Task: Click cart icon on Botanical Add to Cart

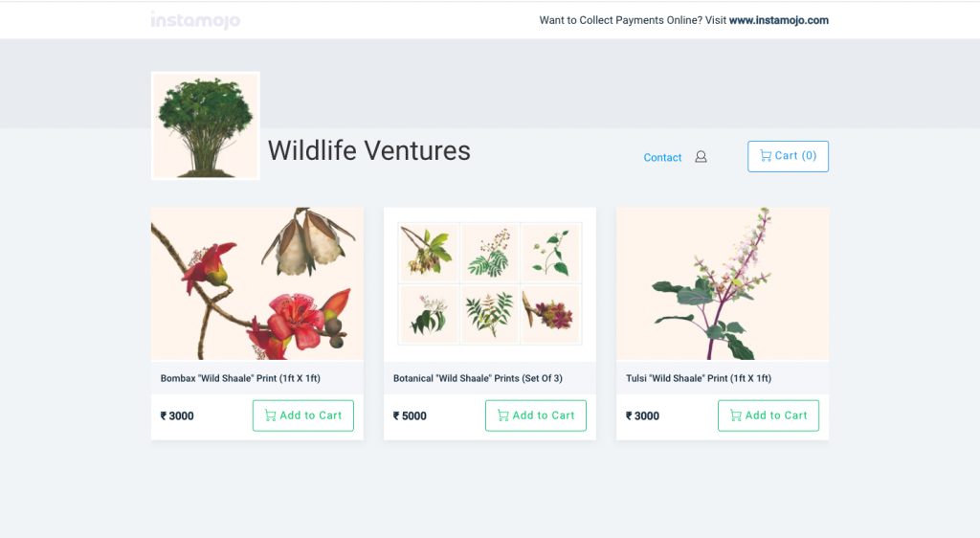Action: pos(502,415)
